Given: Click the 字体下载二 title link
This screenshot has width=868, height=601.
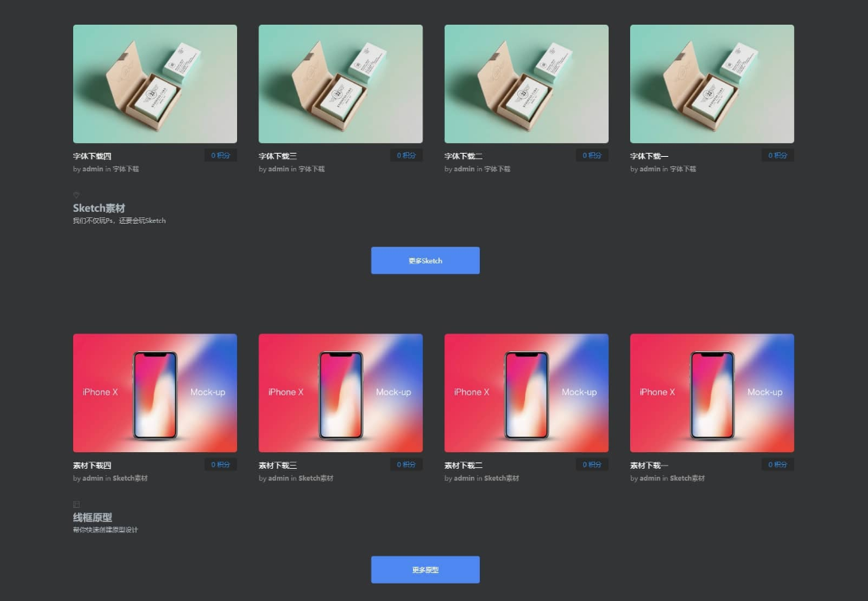Looking at the screenshot, I should 463,156.
